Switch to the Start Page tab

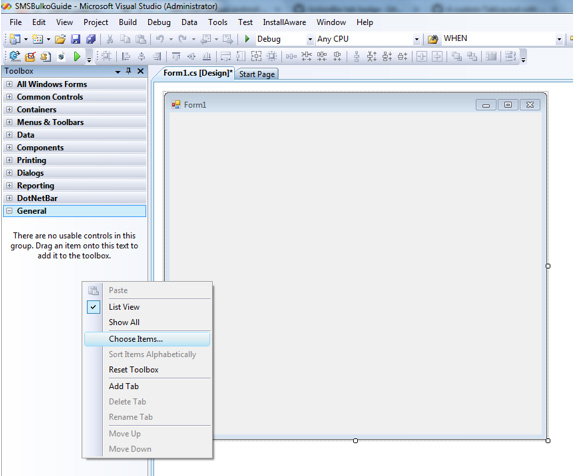pyautogui.click(x=257, y=74)
